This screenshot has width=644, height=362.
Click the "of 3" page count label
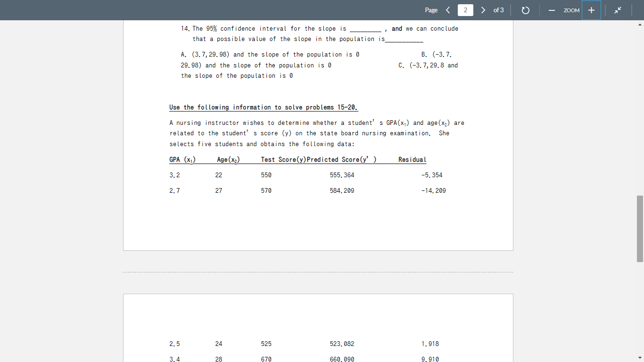point(498,10)
